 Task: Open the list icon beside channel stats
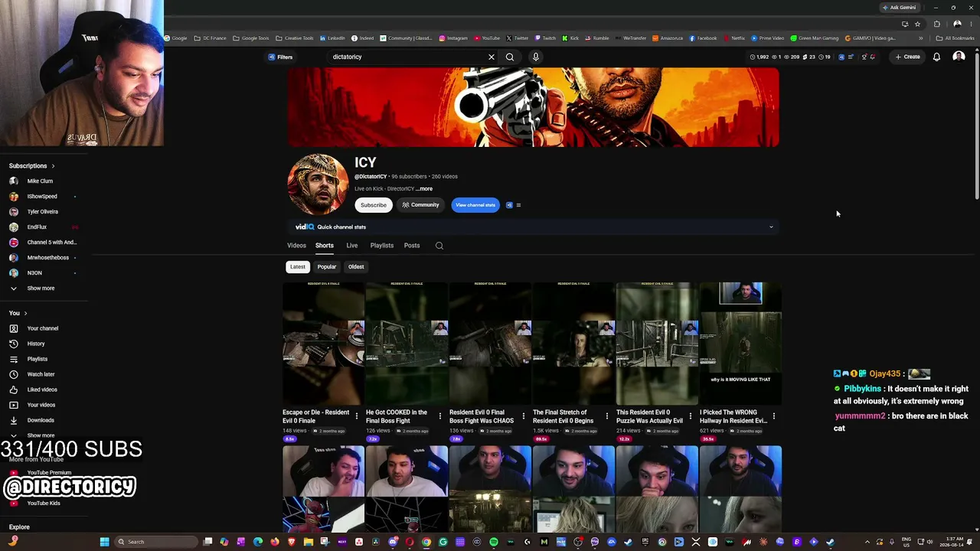[518, 205]
